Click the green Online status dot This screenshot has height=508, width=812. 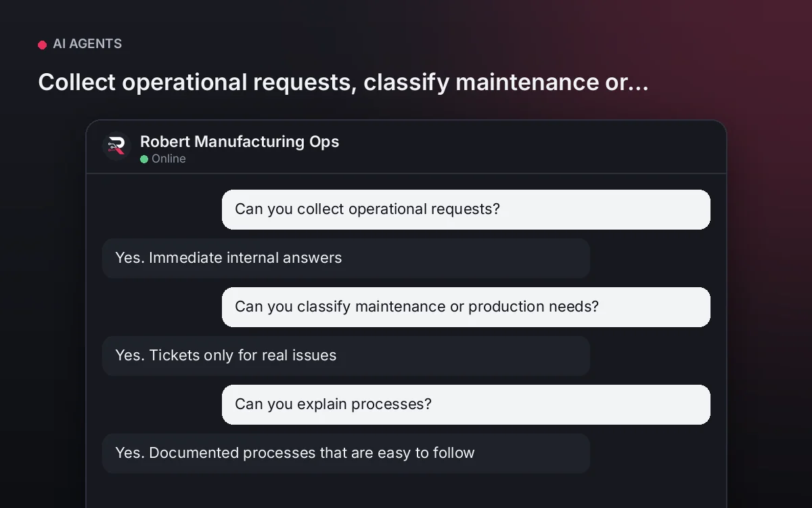pyautogui.click(x=144, y=159)
